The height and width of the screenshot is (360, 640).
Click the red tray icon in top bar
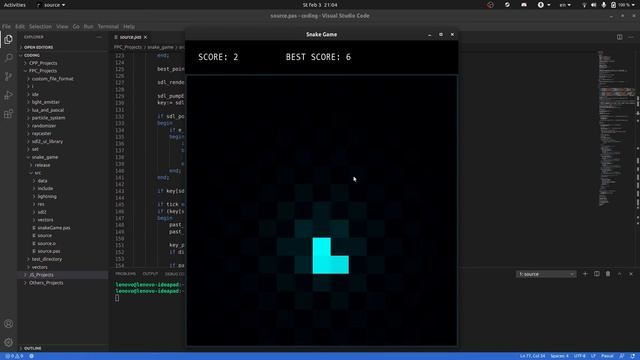click(x=490, y=5)
